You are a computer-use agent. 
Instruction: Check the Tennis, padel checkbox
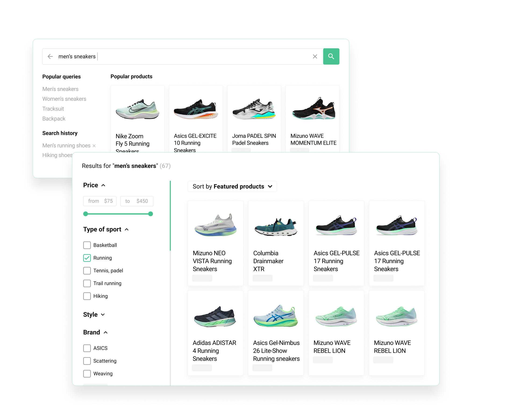87,271
